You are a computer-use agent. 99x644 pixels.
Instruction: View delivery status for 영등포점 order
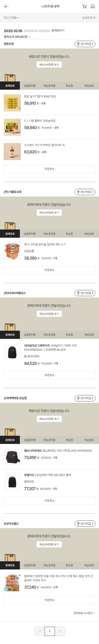(49, 64)
